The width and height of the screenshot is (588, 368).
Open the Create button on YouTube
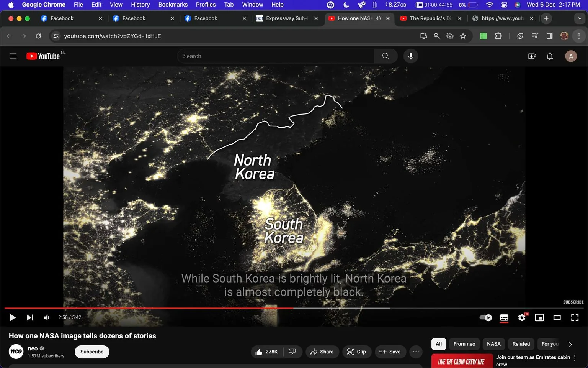click(x=532, y=56)
